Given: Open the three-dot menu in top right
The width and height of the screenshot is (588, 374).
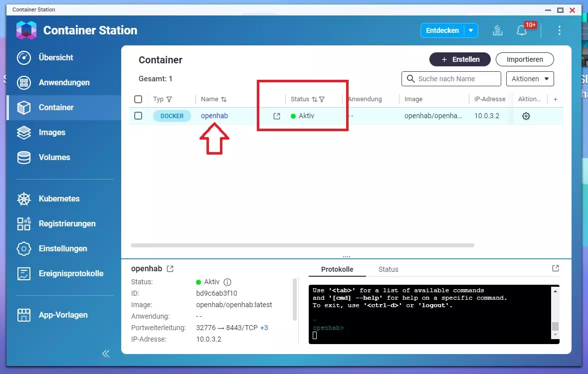Looking at the screenshot, I should (x=560, y=30).
